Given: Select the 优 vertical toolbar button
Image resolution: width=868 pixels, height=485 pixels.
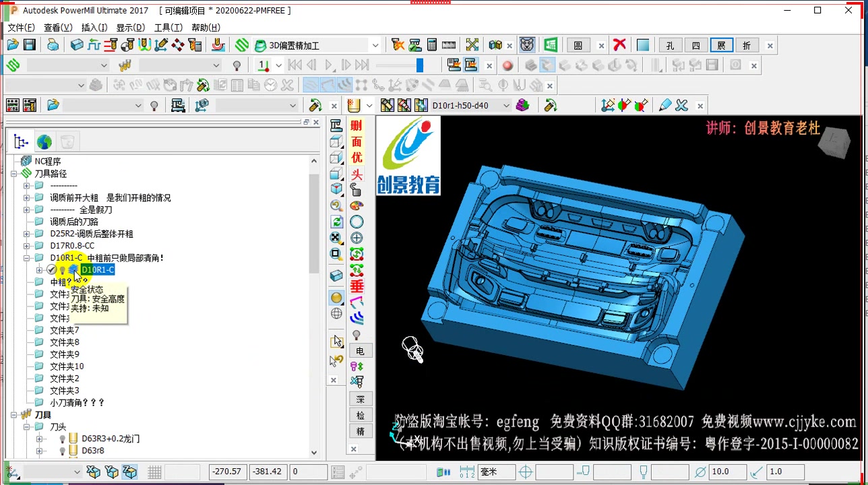Looking at the screenshot, I should (356, 158).
